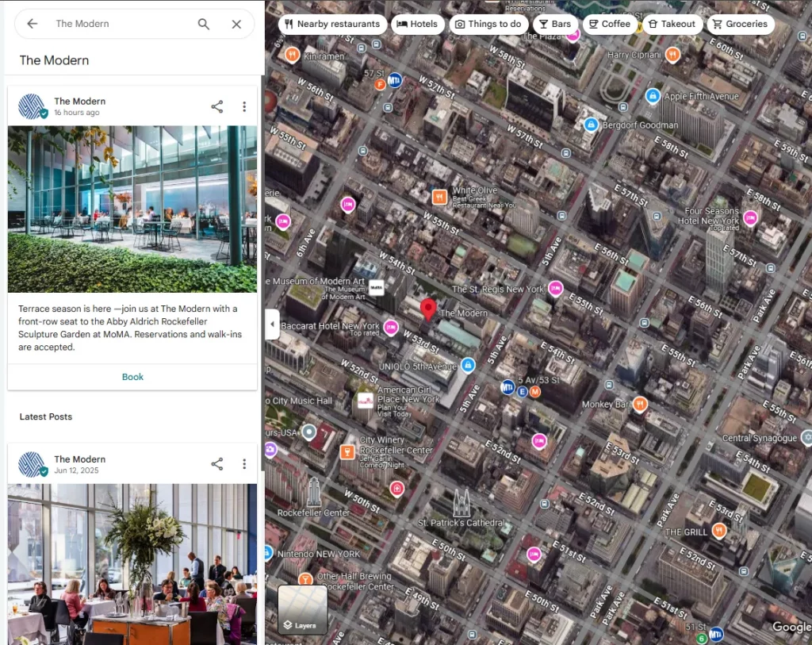Open the dining room photo in Jun 12 post
This screenshot has height=645, width=812.
point(132,564)
